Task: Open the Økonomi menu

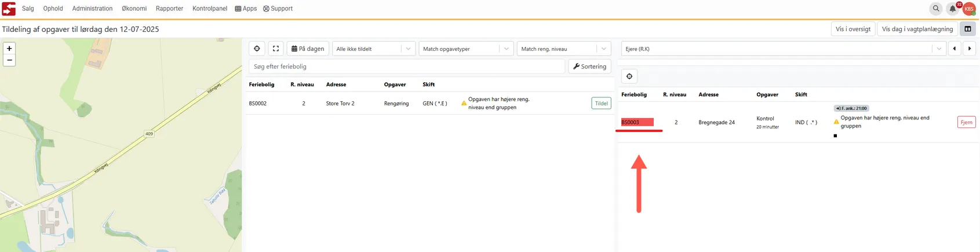Action: point(134,9)
